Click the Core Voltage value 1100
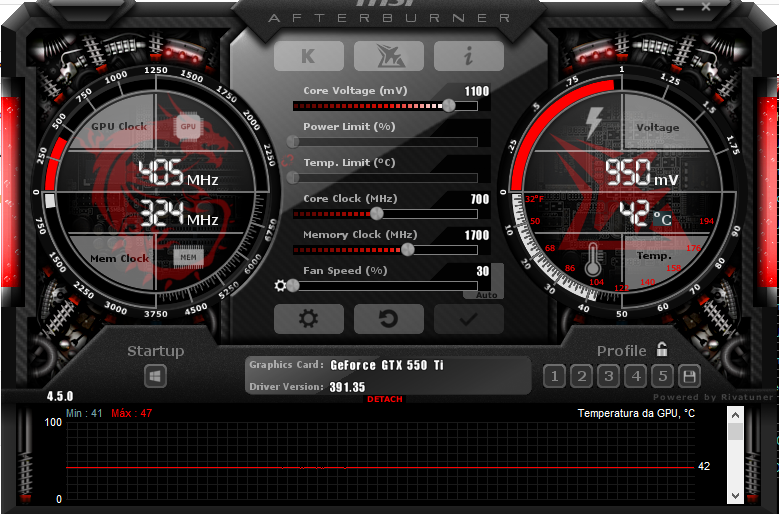Screen dimensions: 779x514 [477, 91]
